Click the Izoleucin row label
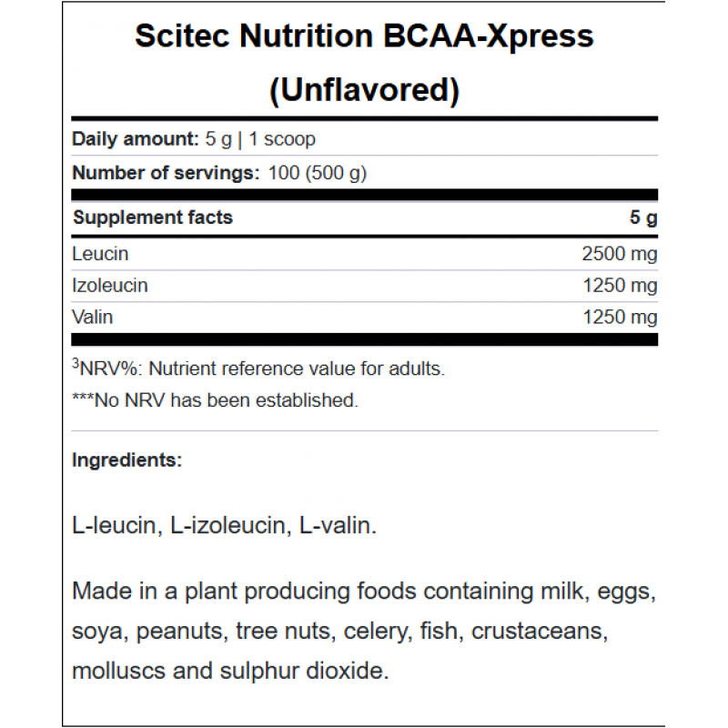 coord(110,286)
